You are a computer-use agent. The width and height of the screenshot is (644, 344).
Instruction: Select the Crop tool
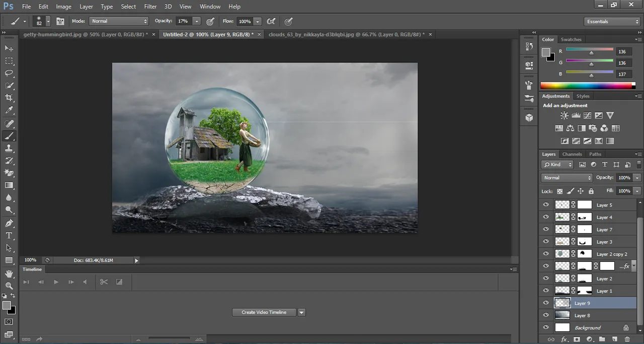(9, 98)
